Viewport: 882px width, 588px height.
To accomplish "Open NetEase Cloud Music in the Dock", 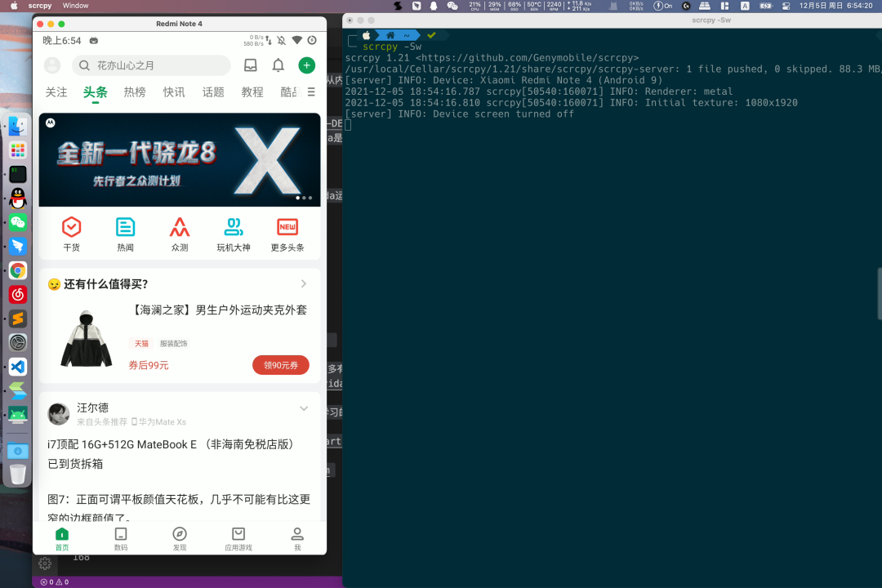I will [17, 294].
